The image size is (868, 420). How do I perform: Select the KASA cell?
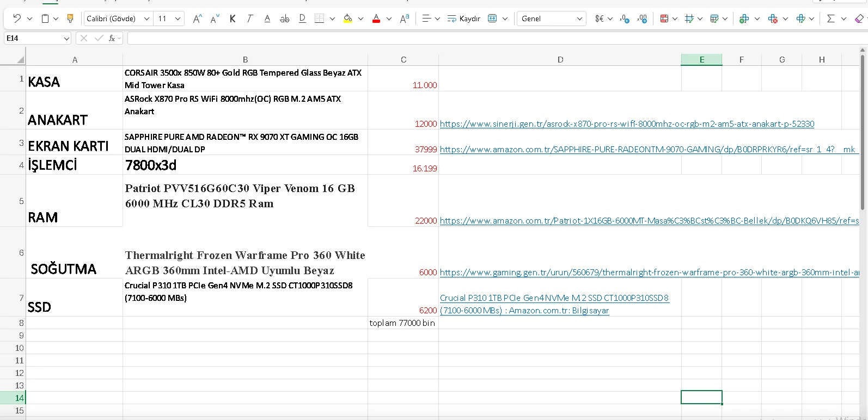(75, 78)
